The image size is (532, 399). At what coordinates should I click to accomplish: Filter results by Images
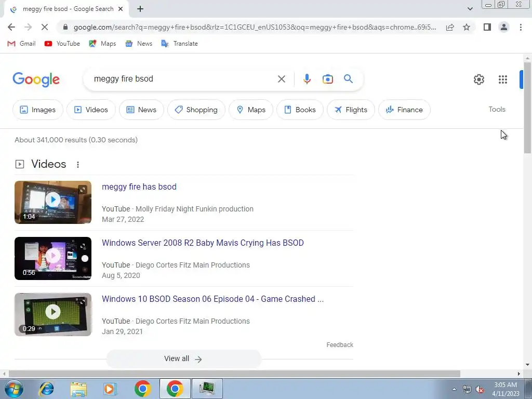pyautogui.click(x=37, y=110)
